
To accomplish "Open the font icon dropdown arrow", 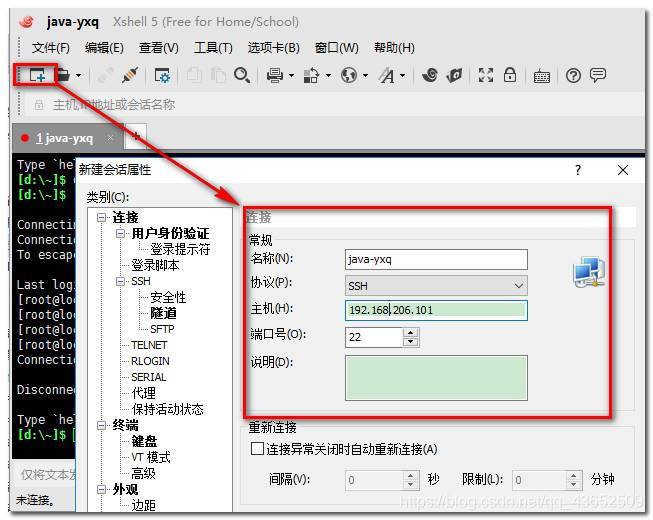I will click(x=403, y=76).
